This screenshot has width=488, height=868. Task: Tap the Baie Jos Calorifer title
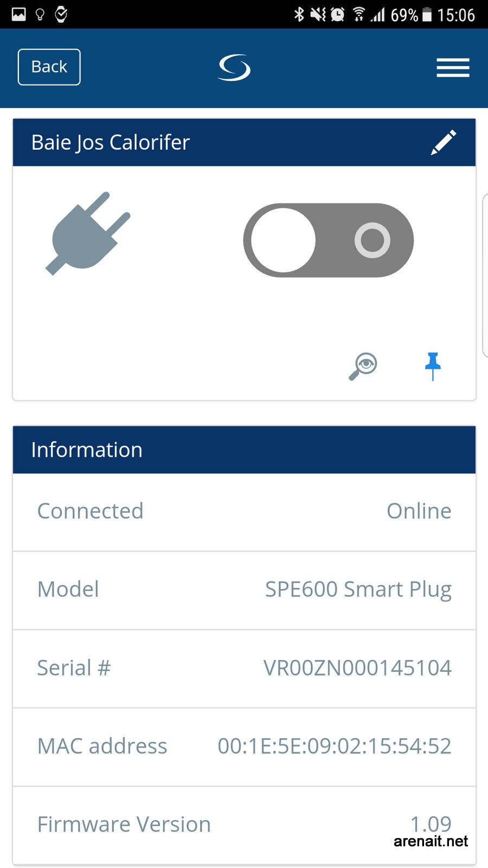111,143
